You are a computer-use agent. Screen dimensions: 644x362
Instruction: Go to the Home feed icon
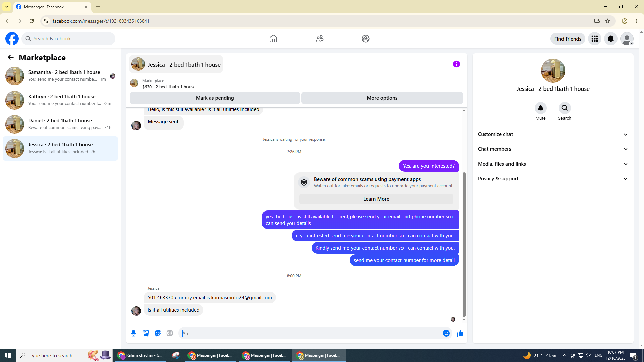point(273,39)
